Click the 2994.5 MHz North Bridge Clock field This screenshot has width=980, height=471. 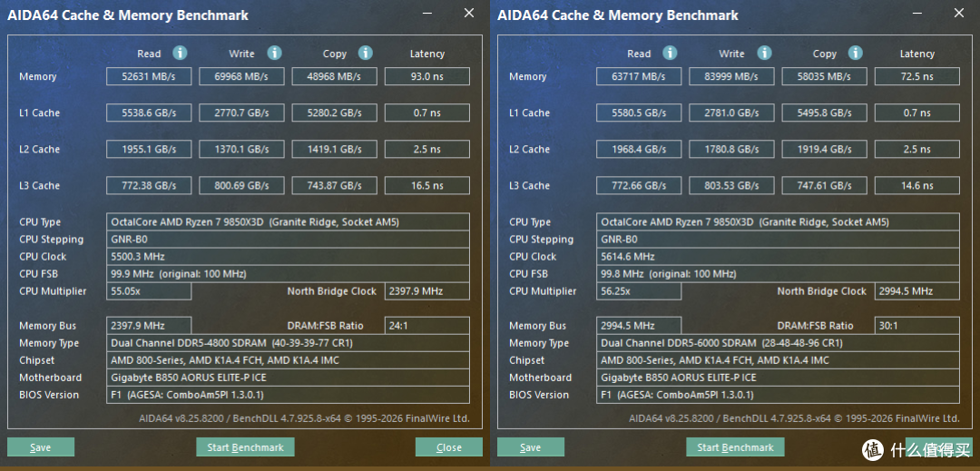click(x=916, y=291)
